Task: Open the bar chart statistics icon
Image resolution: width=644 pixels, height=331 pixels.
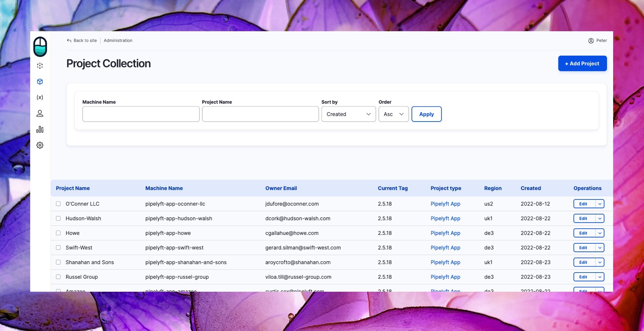Action: [x=40, y=129]
